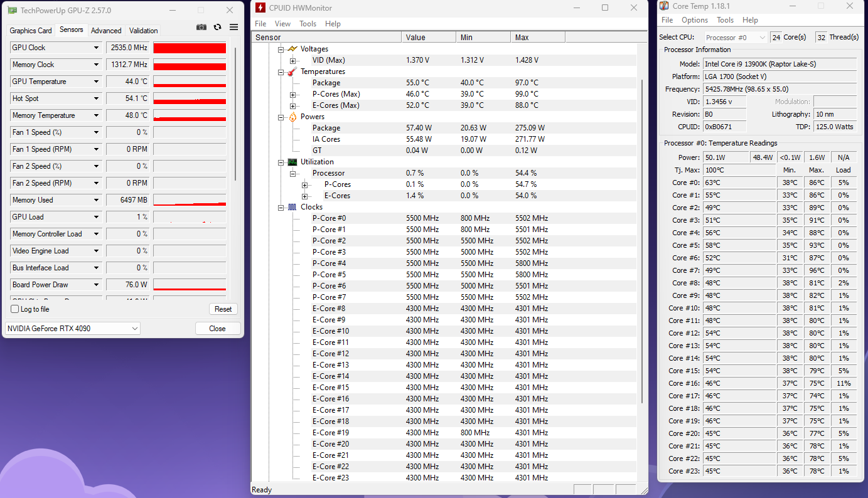
Task: Expand the E-Cores utilization row
Action: click(x=304, y=196)
